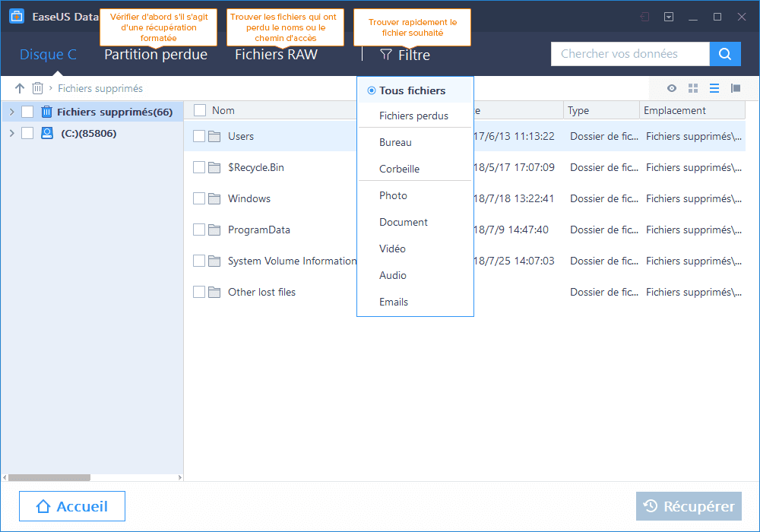Check the Users folder checkbox
760x532 pixels.
[x=199, y=137]
